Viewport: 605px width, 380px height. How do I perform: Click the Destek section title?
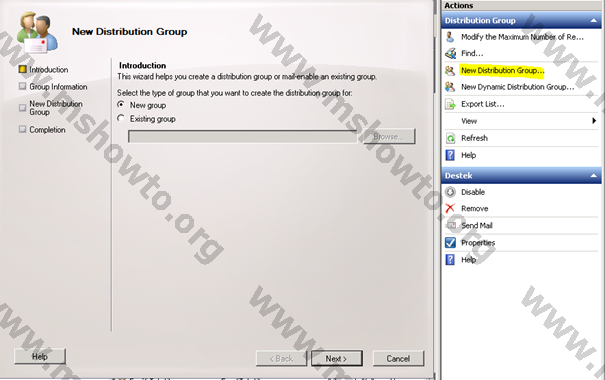click(x=458, y=176)
